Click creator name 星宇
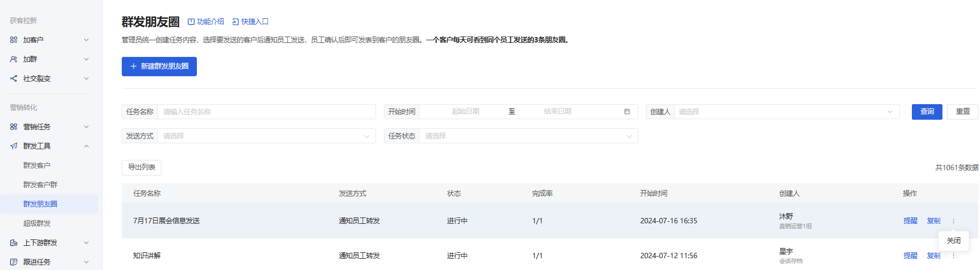This screenshot has width=980, height=270. pyautogui.click(x=786, y=251)
